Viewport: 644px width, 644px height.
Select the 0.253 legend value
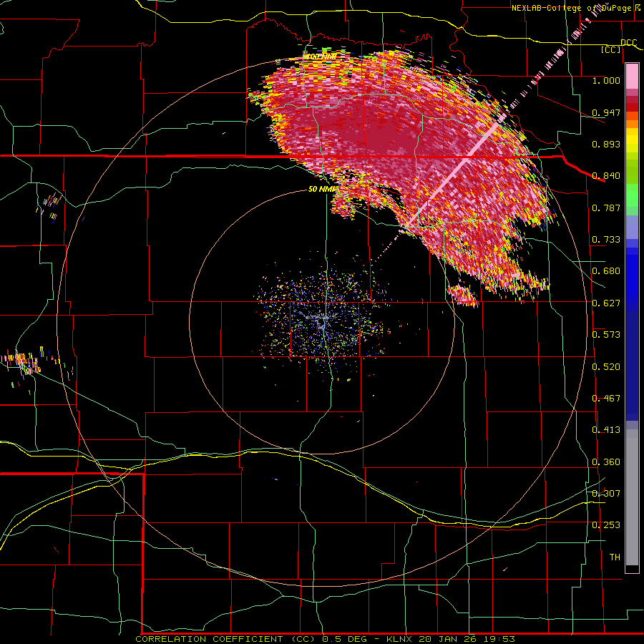[x=606, y=525]
